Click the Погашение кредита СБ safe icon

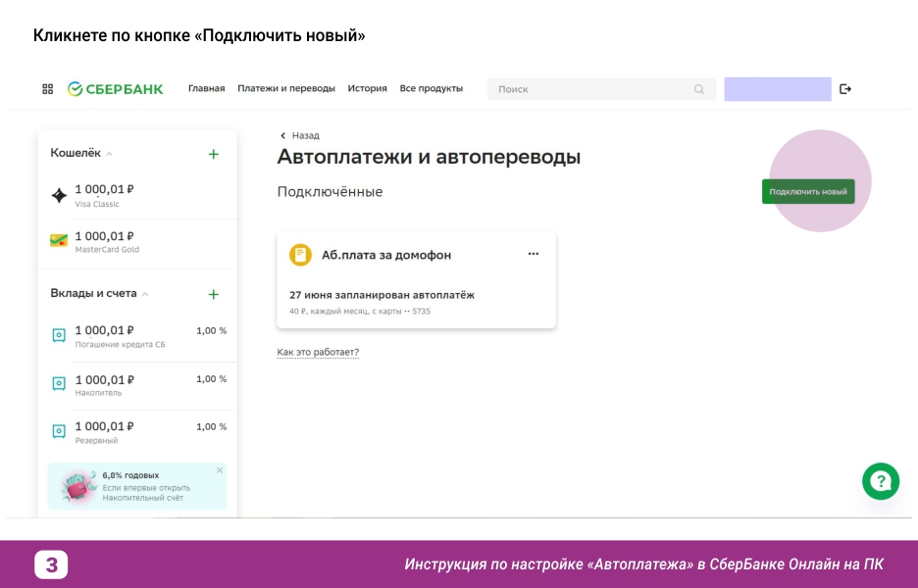[x=59, y=335]
